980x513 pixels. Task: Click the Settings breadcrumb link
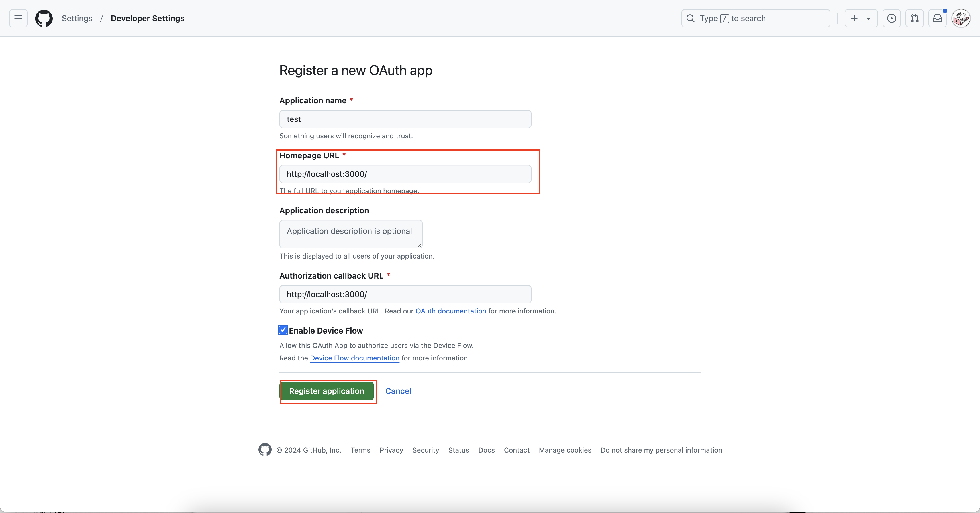pos(77,18)
